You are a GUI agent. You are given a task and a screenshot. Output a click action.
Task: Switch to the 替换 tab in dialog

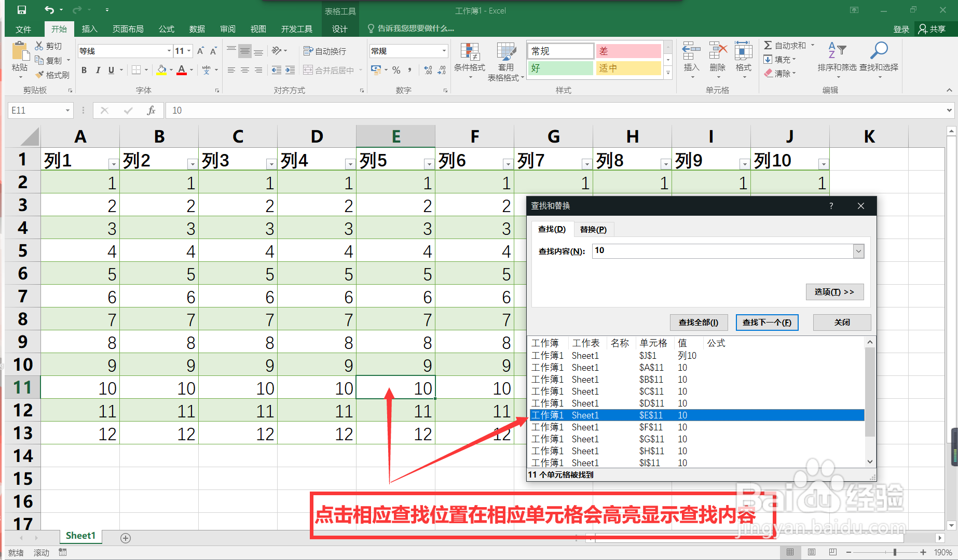[593, 229]
